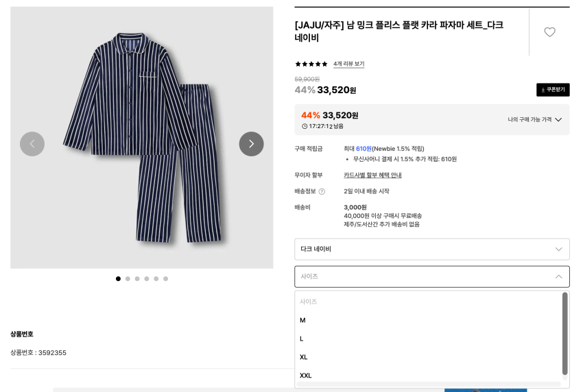Click the shipping info question mark icon
583x392 pixels.
point(322,191)
